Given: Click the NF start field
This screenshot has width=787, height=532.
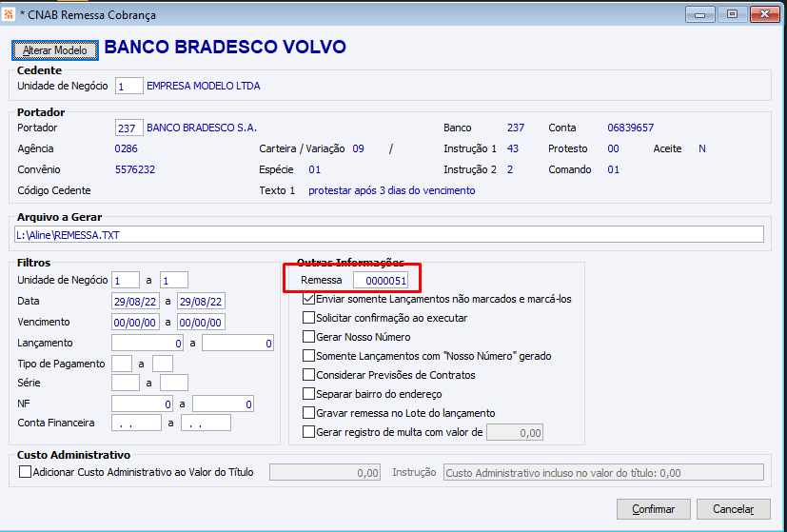Looking at the screenshot, I should click(143, 404).
